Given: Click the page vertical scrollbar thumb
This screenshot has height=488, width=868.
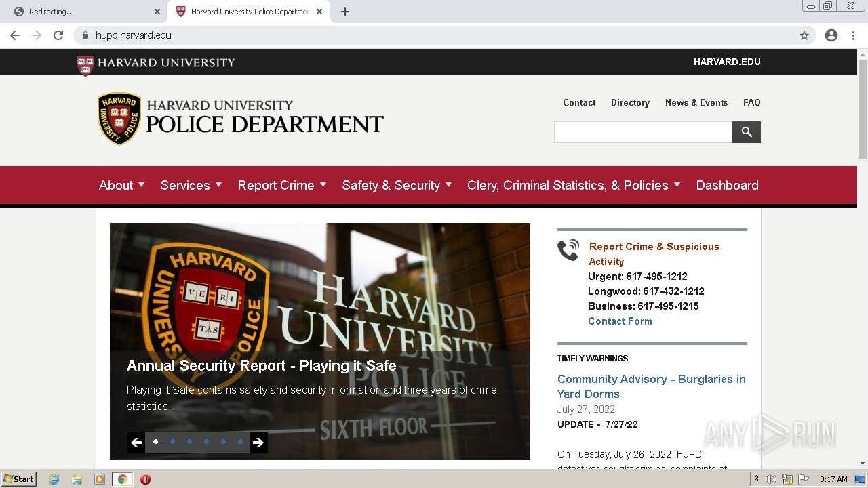Looking at the screenshot, I should click(x=863, y=108).
